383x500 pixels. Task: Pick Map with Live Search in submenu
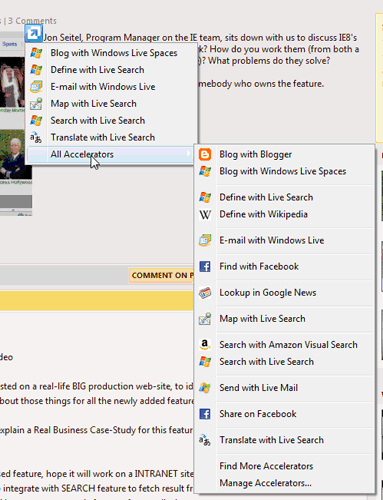pyautogui.click(x=284, y=319)
